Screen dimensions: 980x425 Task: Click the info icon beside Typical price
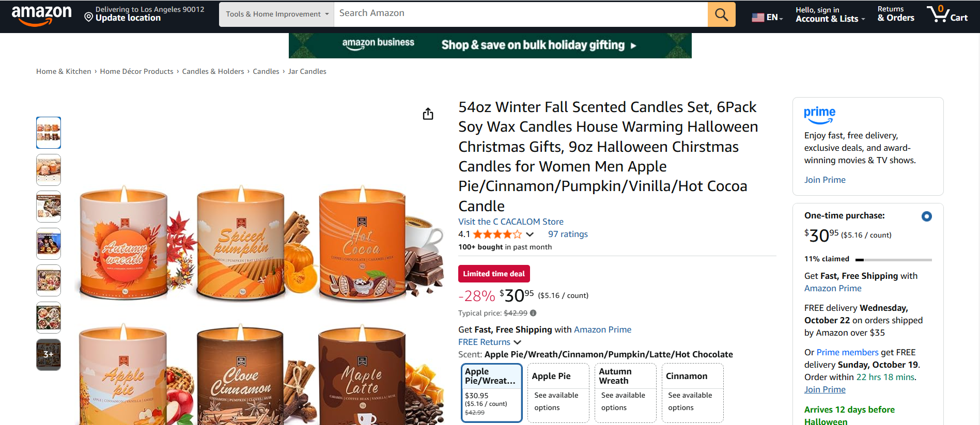pos(533,313)
